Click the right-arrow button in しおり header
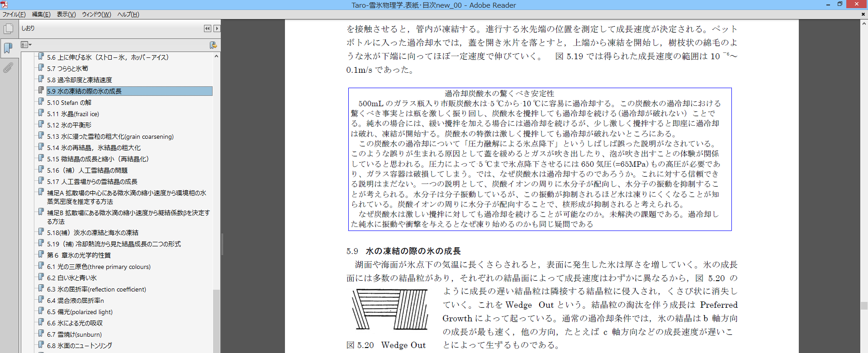Viewport: 868px width, 353px height. pos(217,28)
